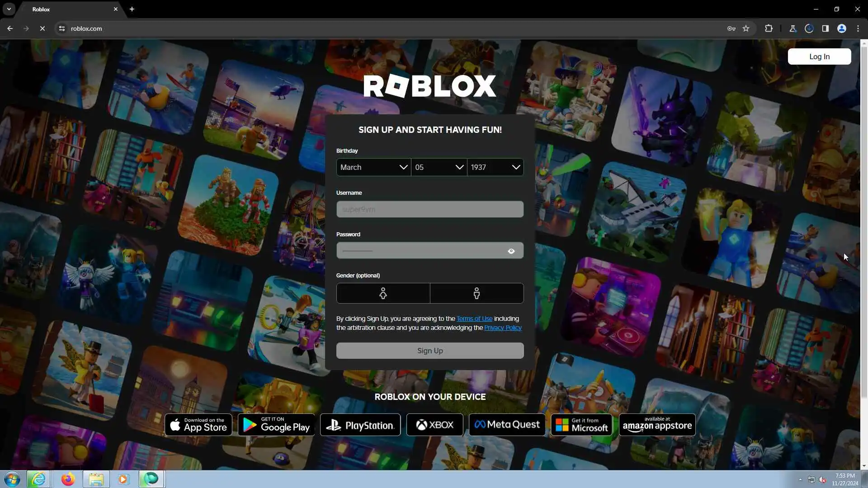Click the App Store download badge
The image size is (868, 488).
click(198, 425)
